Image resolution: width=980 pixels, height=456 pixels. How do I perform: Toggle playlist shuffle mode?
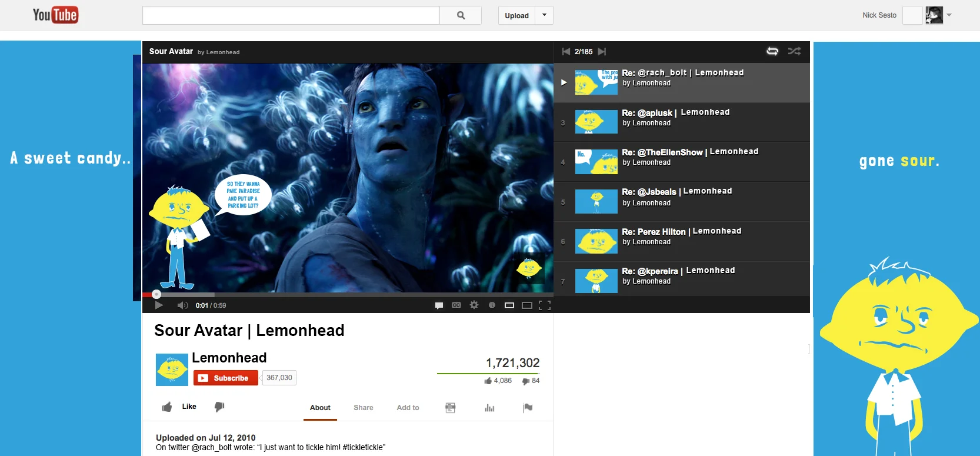794,51
